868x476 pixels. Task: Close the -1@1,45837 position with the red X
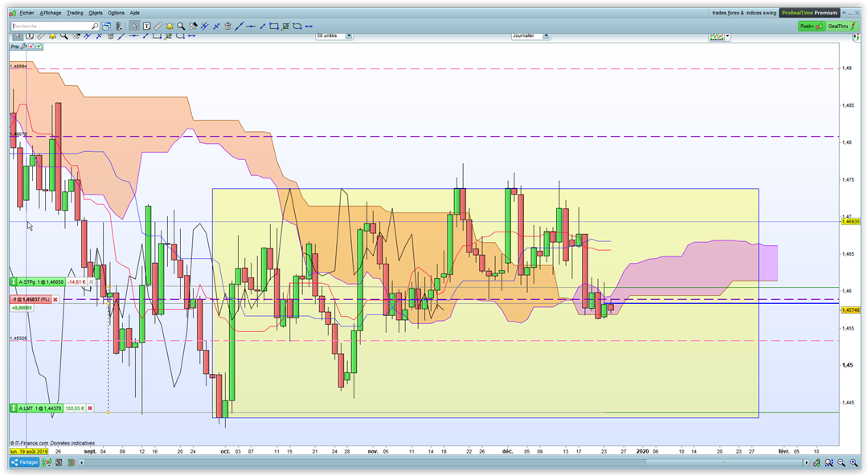tap(55, 299)
